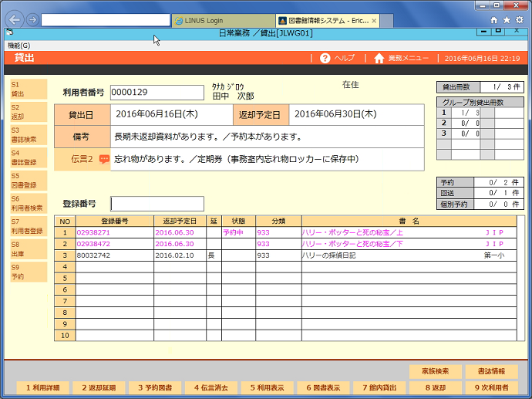This screenshot has width=532, height=399.
Task: Click the 返却予定日 column header in the table
Action: (x=180, y=221)
